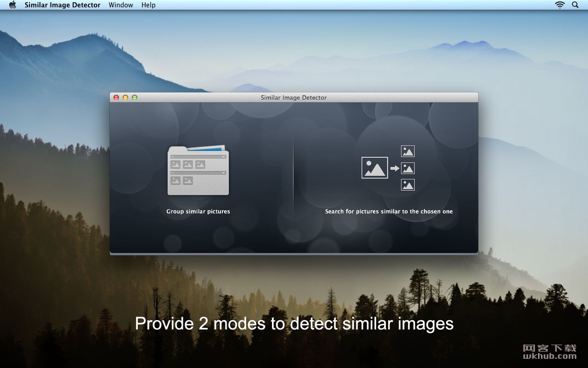Click the 'Group similar pictures' label
This screenshot has width=588, height=368.
pyautogui.click(x=198, y=212)
